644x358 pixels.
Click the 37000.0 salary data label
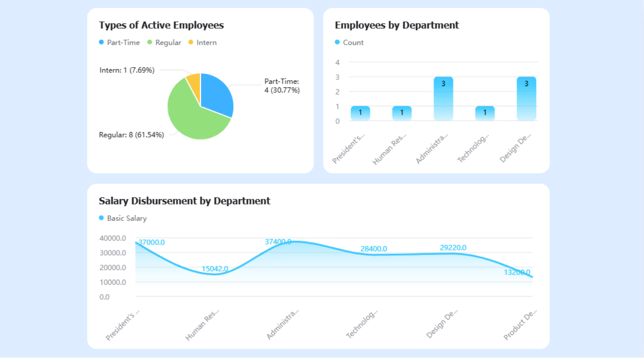[152, 242]
